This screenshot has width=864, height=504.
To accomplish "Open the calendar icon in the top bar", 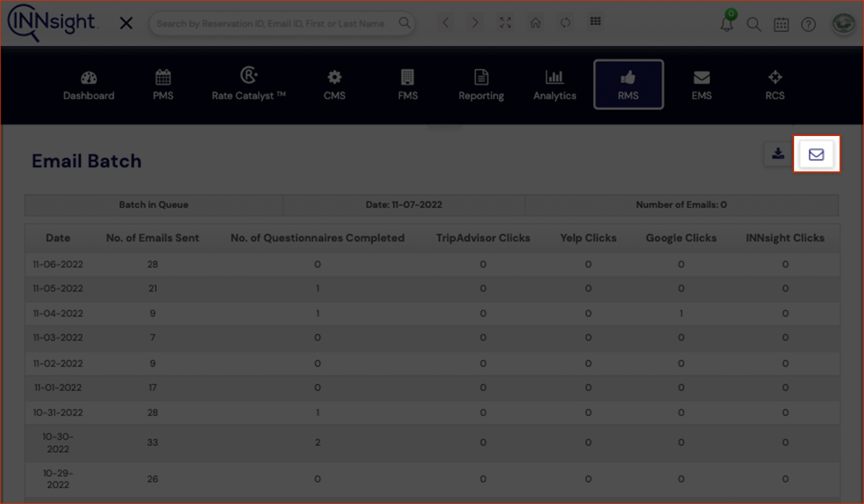I will (781, 24).
